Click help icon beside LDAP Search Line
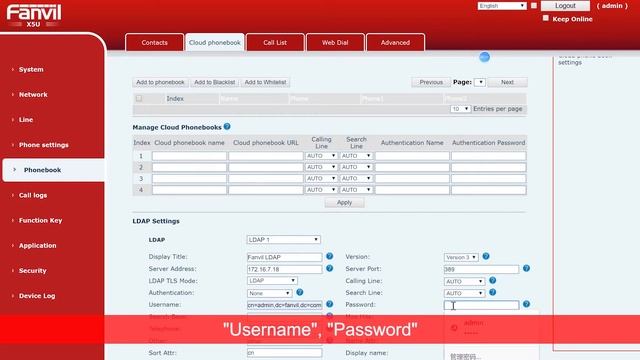 pyautogui.click(x=493, y=292)
